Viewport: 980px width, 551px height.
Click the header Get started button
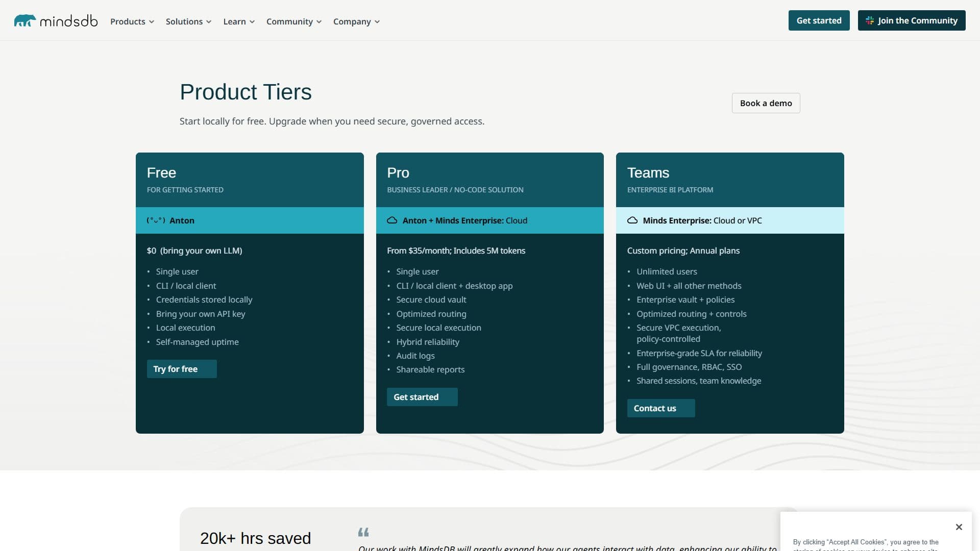tap(819, 20)
